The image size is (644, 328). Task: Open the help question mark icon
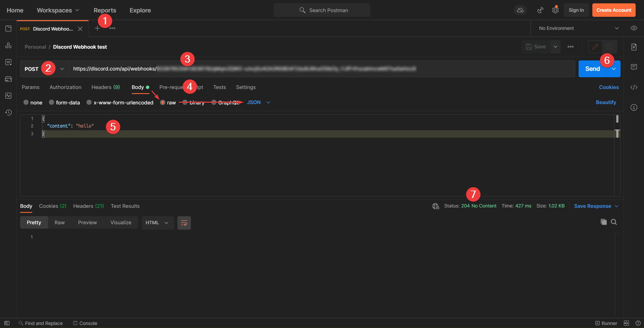[x=638, y=323]
